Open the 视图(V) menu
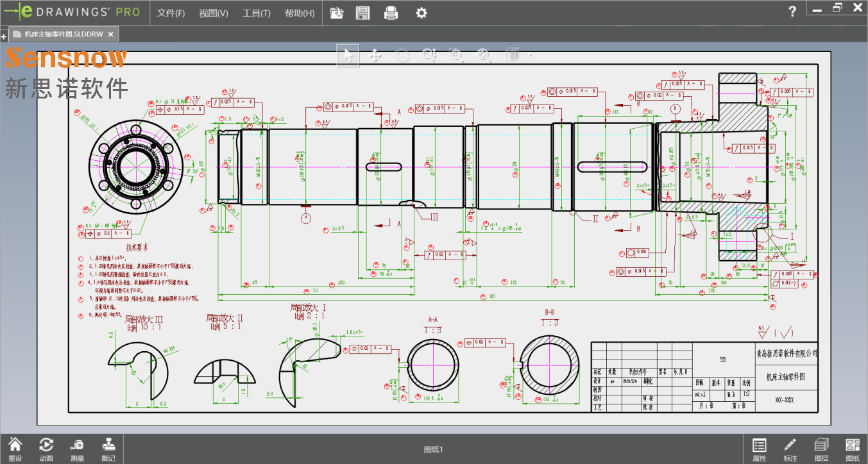The image size is (868, 464). [214, 13]
